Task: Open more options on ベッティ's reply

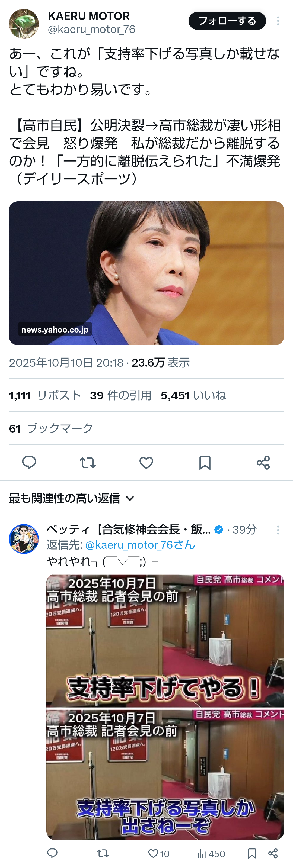Action: pos(278,530)
